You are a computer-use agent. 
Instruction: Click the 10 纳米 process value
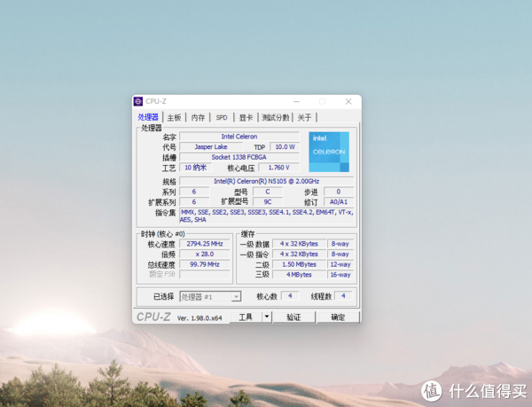point(196,168)
